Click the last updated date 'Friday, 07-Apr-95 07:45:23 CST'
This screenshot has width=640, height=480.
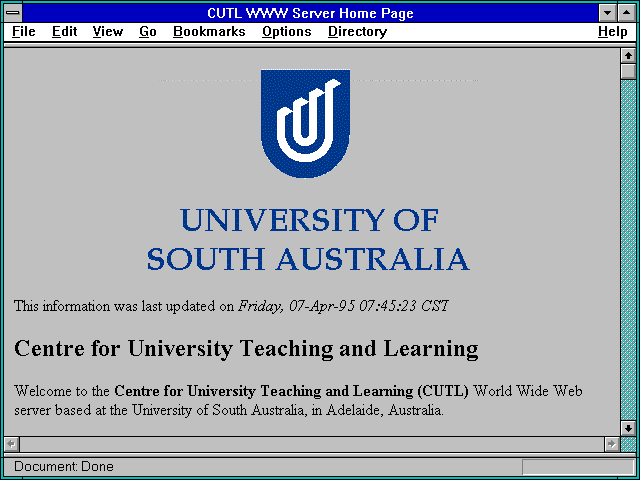343,306
